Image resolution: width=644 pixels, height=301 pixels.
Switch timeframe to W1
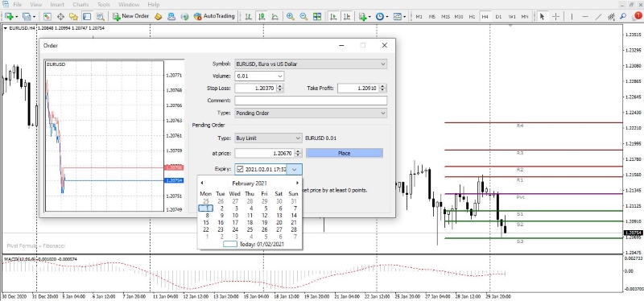pyautogui.click(x=511, y=17)
